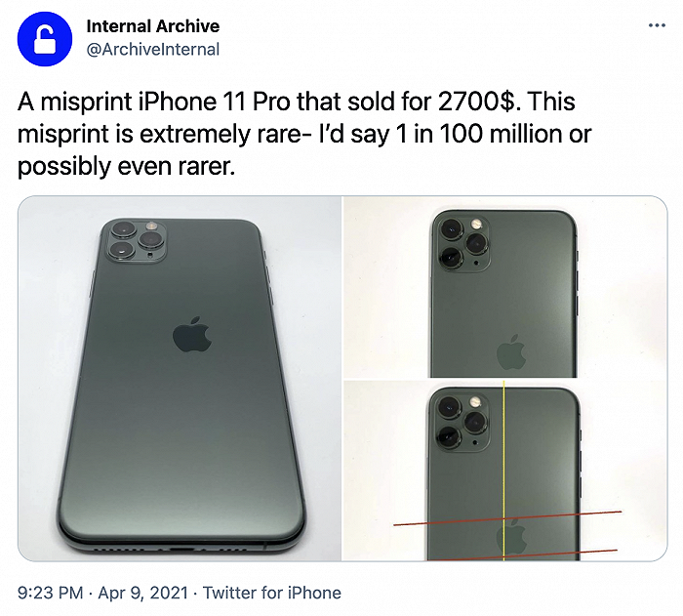View the large left iPhone photo
683x616 pixels.
(180, 379)
